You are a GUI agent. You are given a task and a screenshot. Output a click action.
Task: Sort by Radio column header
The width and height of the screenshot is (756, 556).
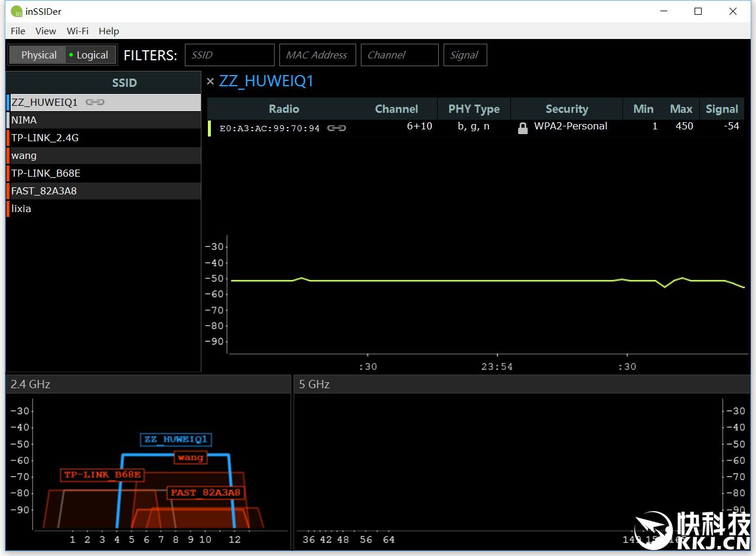(x=283, y=109)
